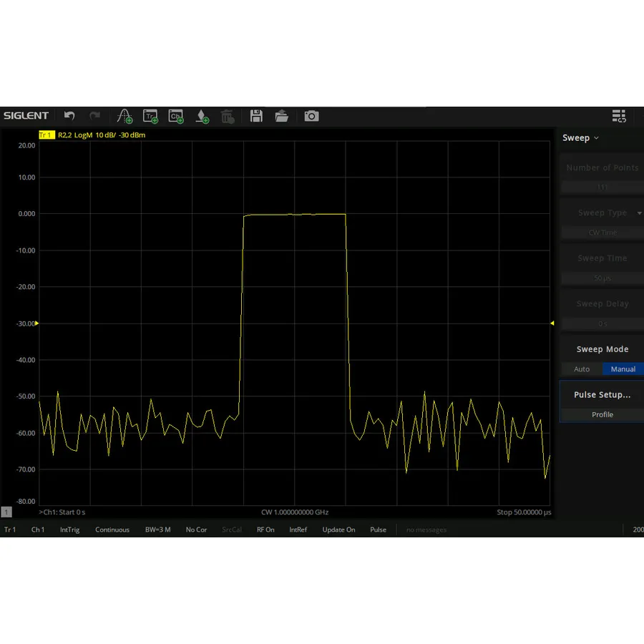Open a file using the folder icon
644x644 pixels.
282,116
